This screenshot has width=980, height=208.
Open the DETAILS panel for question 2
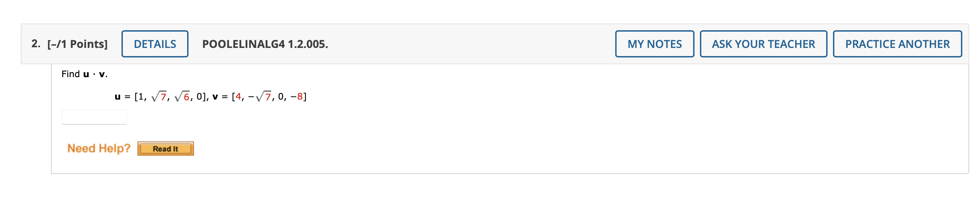(154, 44)
